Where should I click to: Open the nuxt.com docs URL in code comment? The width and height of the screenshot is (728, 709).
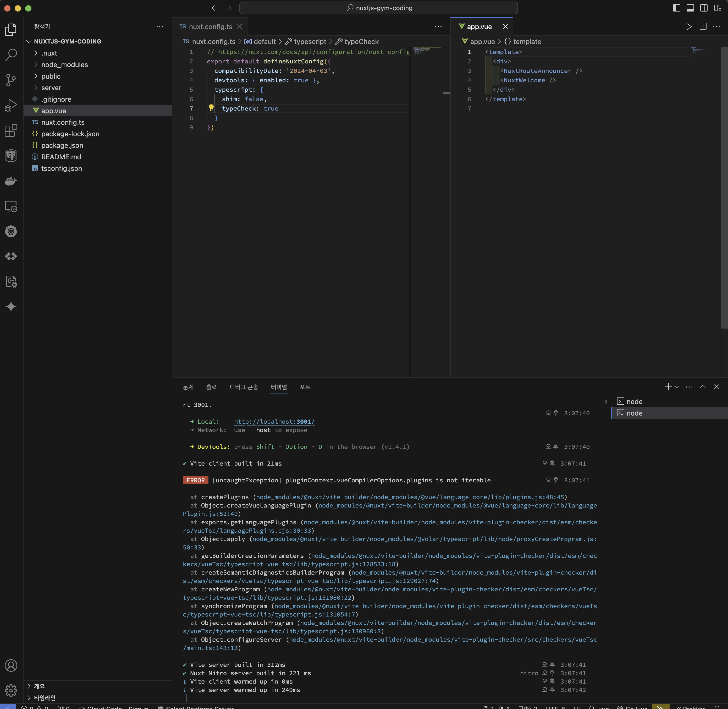[314, 52]
